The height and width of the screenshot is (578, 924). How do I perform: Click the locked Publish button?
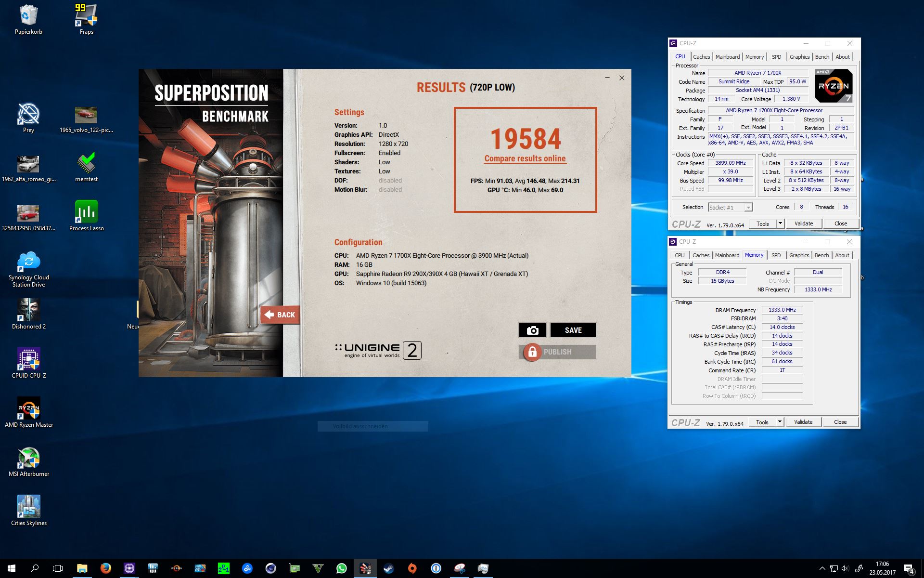[558, 352]
